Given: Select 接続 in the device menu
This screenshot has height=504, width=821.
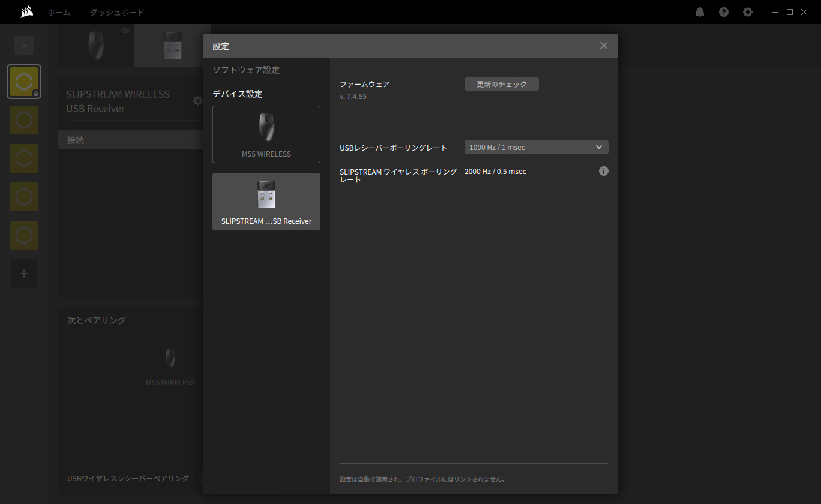Looking at the screenshot, I should tap(130, 140).
